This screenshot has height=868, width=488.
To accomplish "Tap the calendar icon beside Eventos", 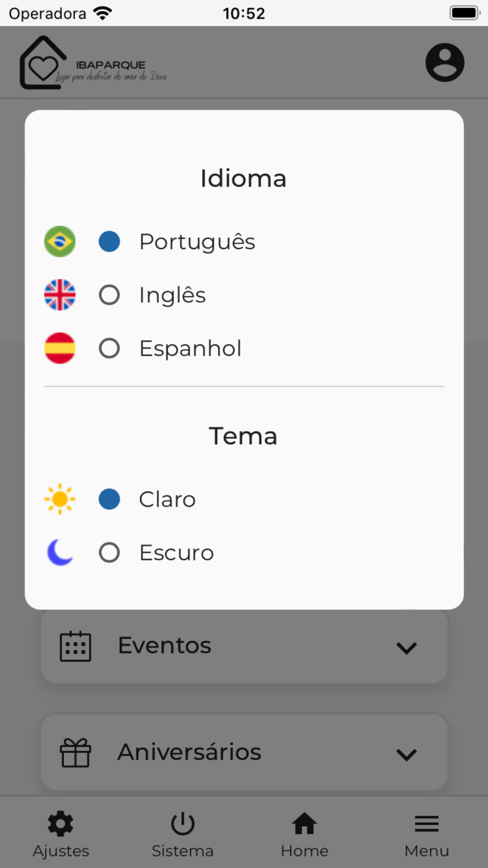I will 75,646.
